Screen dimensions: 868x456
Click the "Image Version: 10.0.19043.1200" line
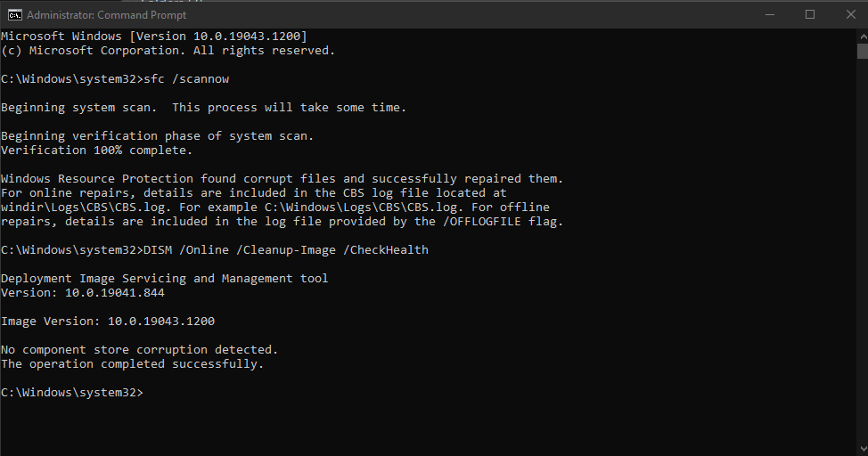click(x=108, y=321)
